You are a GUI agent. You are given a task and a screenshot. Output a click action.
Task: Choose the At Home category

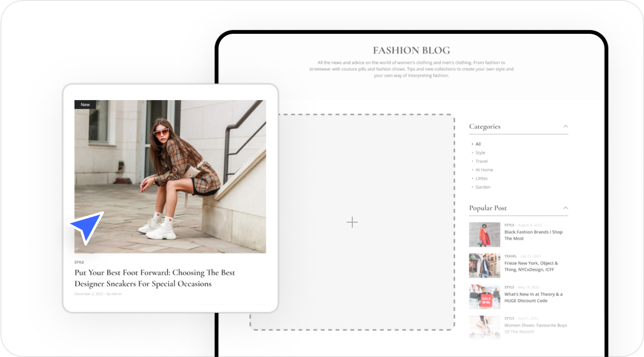[x=484, y=170]
